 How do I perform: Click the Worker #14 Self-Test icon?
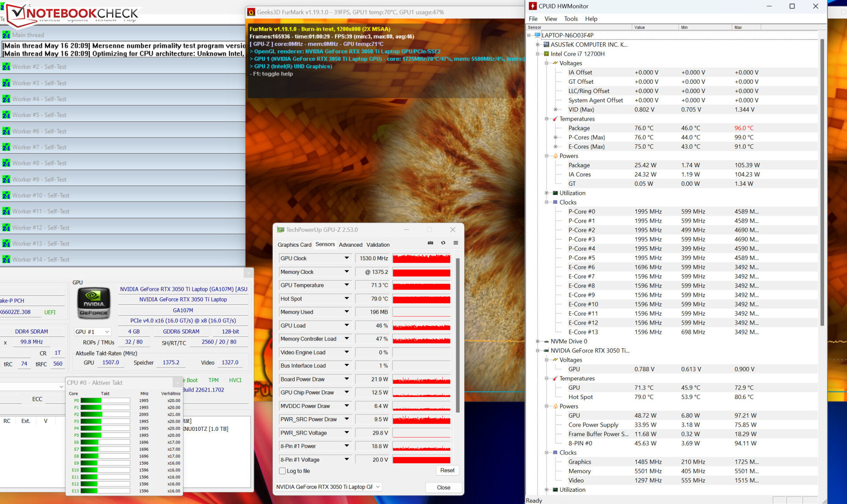click(x=6, y=259)
